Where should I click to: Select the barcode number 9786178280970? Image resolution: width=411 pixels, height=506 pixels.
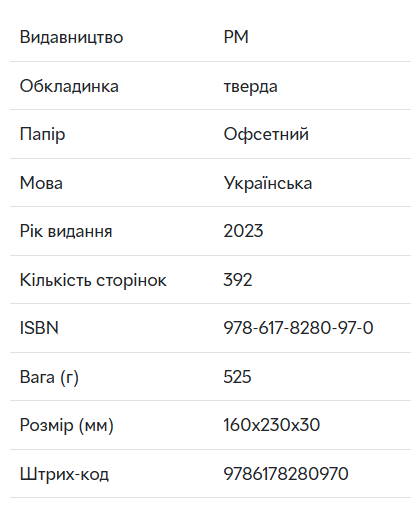pyautogui.click(x=286, y=474)
